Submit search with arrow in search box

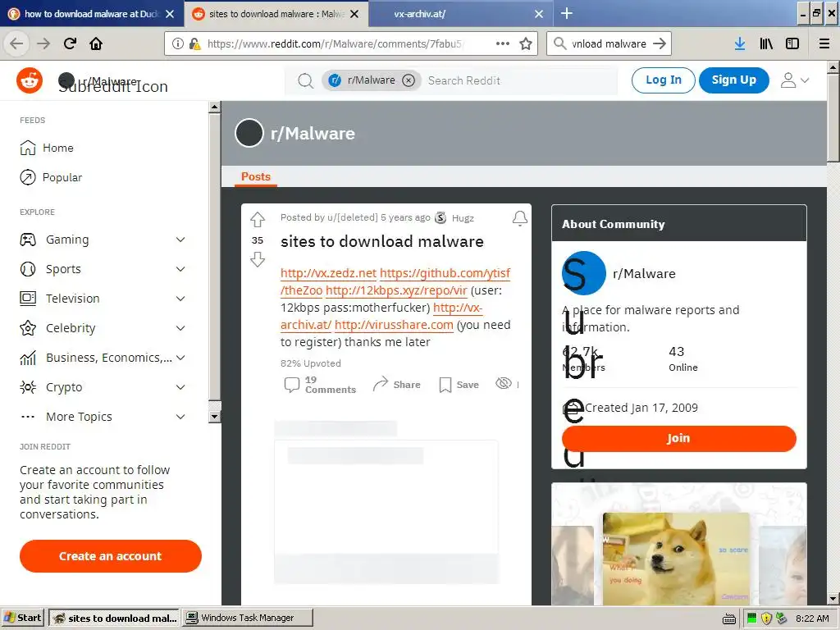pyautogui.click(x=660, y=43)
